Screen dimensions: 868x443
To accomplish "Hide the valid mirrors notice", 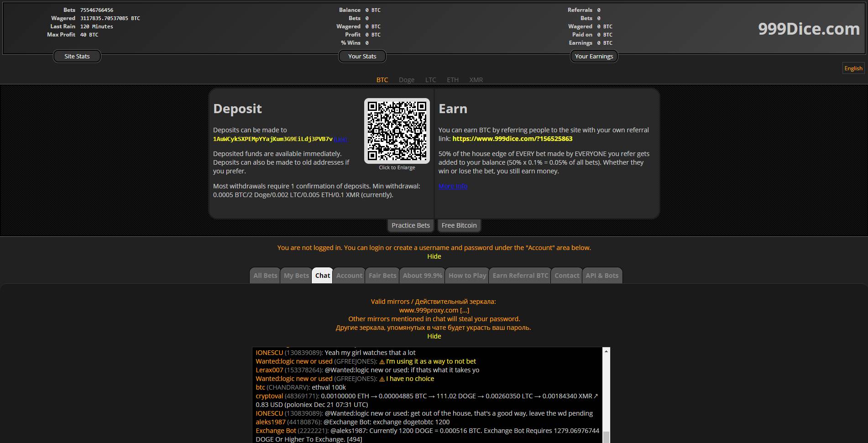I will coord(434,336).
